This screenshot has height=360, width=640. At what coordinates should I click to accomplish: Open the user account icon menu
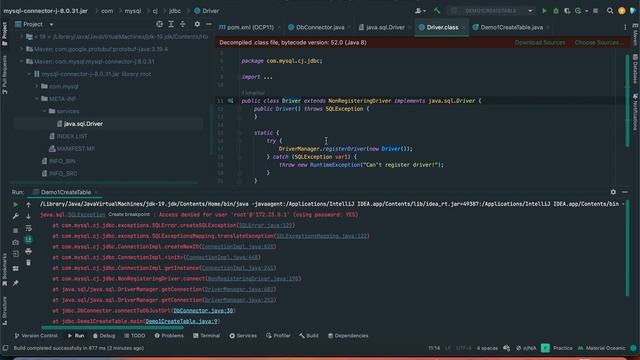pyautogui.click(x=419, y=11)
